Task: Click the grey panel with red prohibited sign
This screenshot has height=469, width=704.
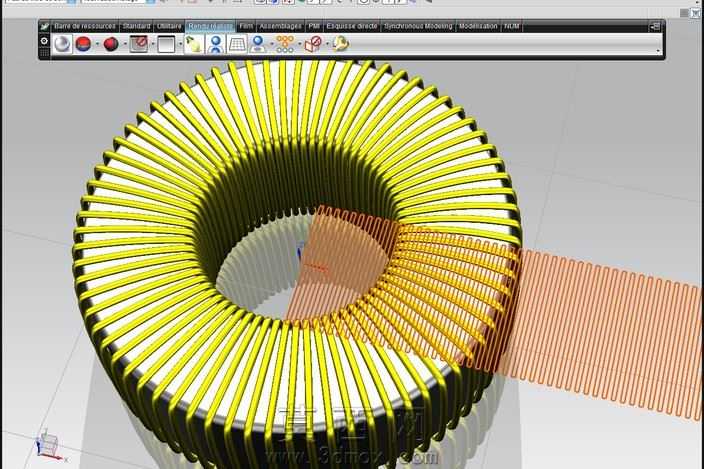Action: pyautogui.click(x=139, y=44)
